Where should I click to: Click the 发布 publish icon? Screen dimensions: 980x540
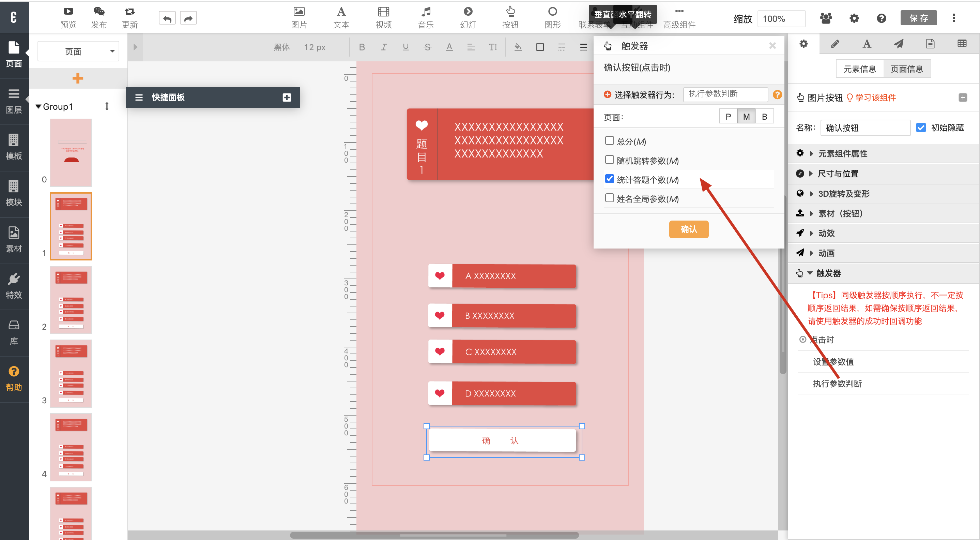99,12
